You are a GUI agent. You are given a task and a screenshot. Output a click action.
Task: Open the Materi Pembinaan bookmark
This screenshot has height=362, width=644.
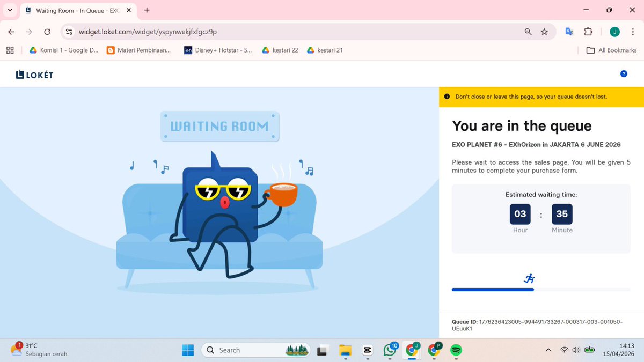139,50
